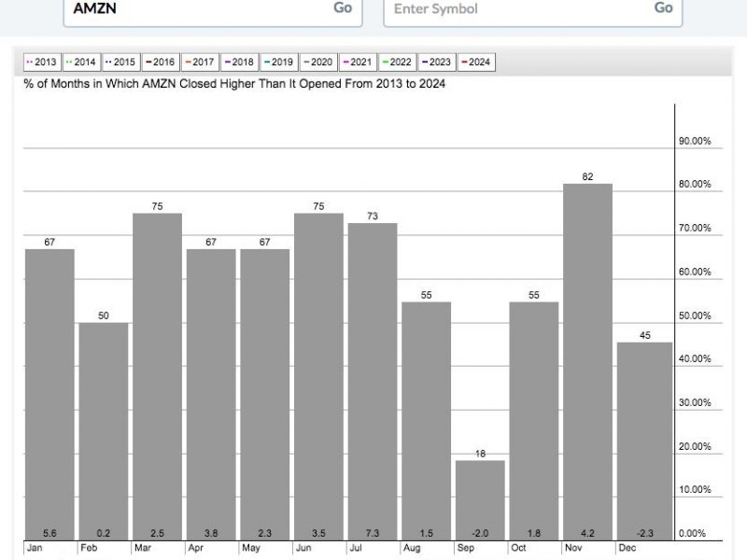Select the June bar showing 75
The height and width of the screenshot is (560, 747).
click(318, 377)
